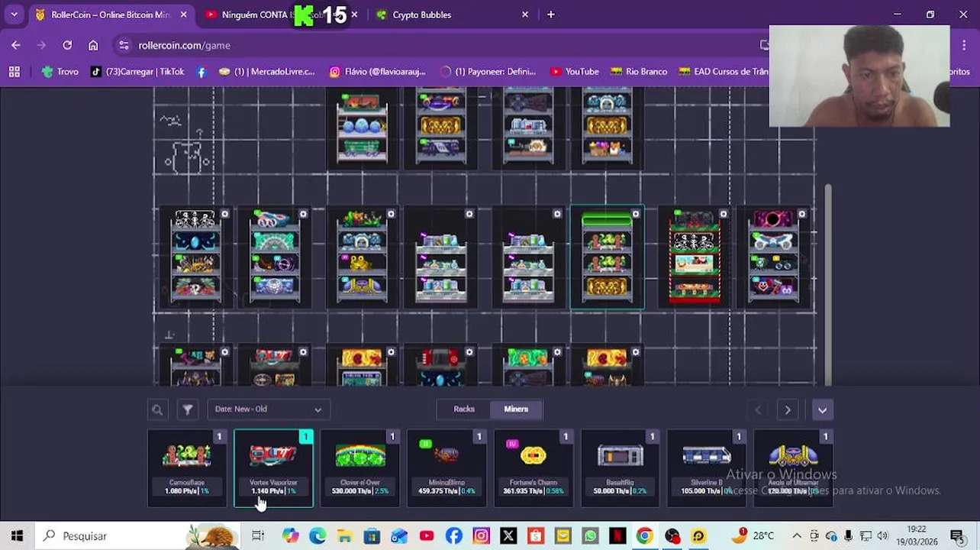Open Instagram from the taskbar
The image size is (980, 550).
[481, 535]
